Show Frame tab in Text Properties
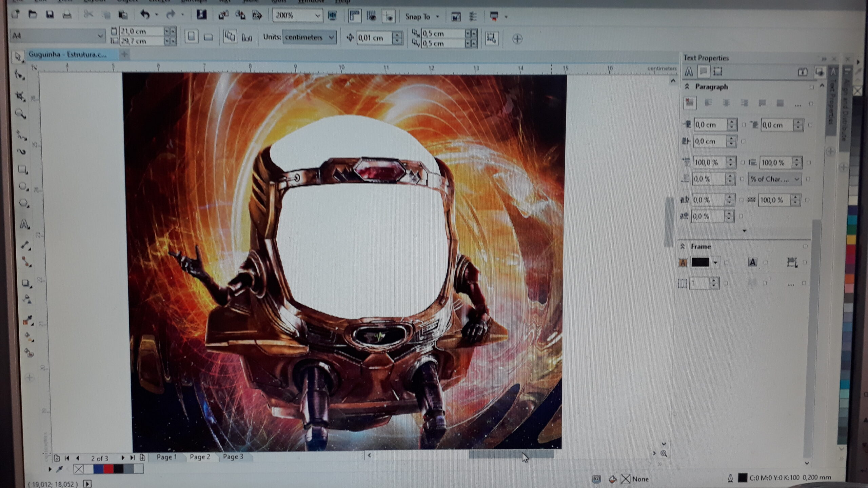This screenshot has width=868, height=488. (x=717, y=71)
